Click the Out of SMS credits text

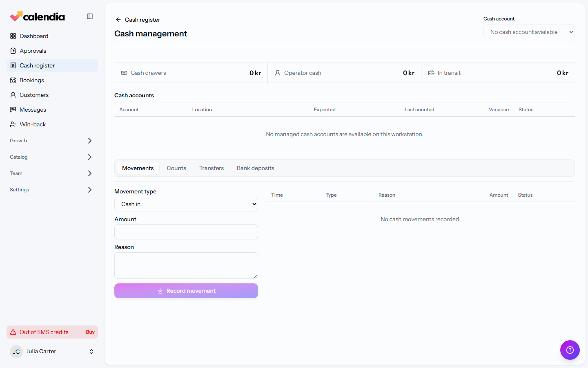tap(44, 332)
